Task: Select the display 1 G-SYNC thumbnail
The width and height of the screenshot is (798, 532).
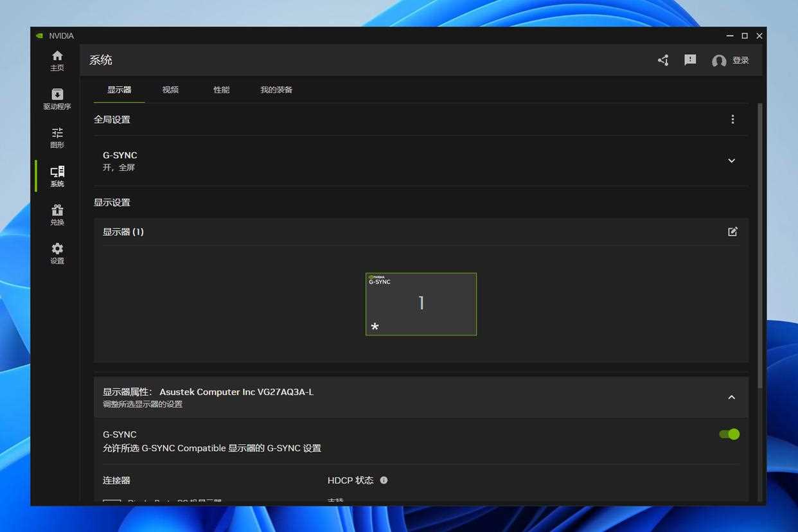Action: pyautogui.click(x=421, y=304)
